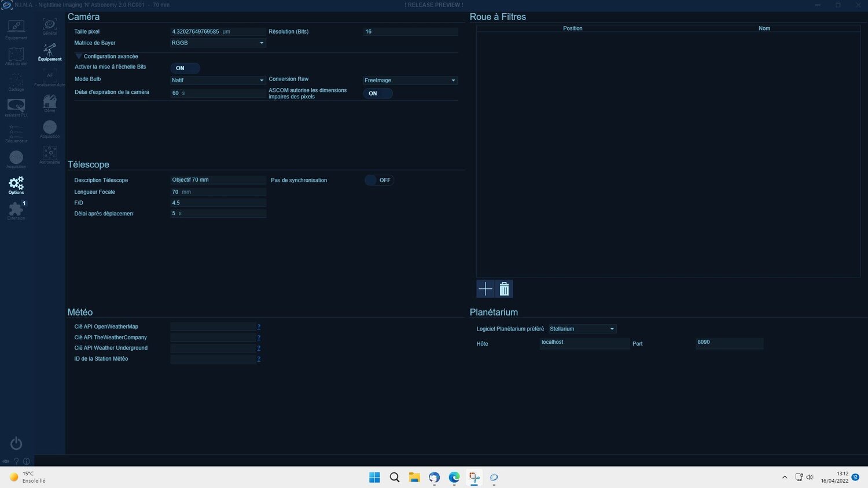Click the Longueur Focale input field
The width and height of the screenshot is (868, 488).
click(218, 192)
